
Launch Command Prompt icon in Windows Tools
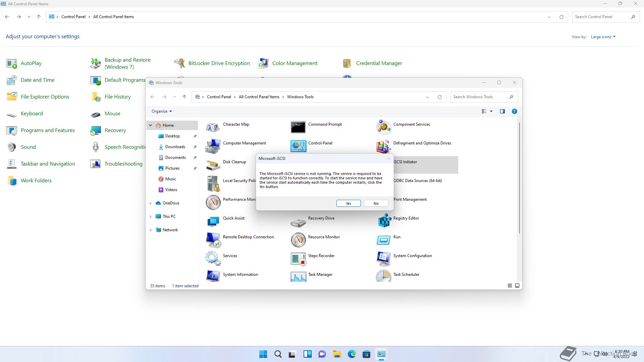[298, 127]
